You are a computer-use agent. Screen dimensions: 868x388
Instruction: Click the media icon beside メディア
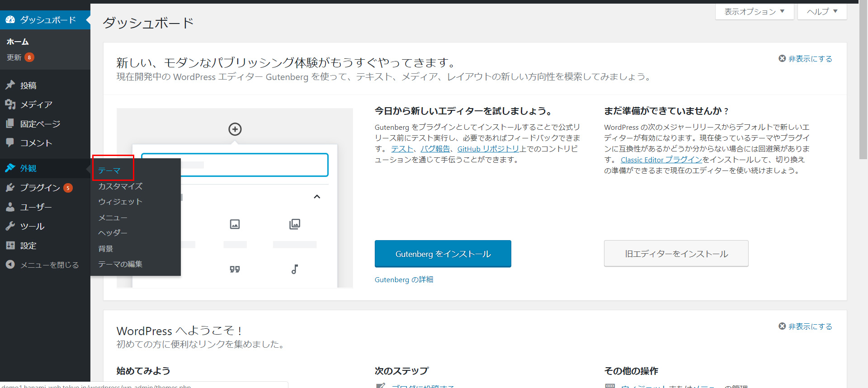coord(10,104)
